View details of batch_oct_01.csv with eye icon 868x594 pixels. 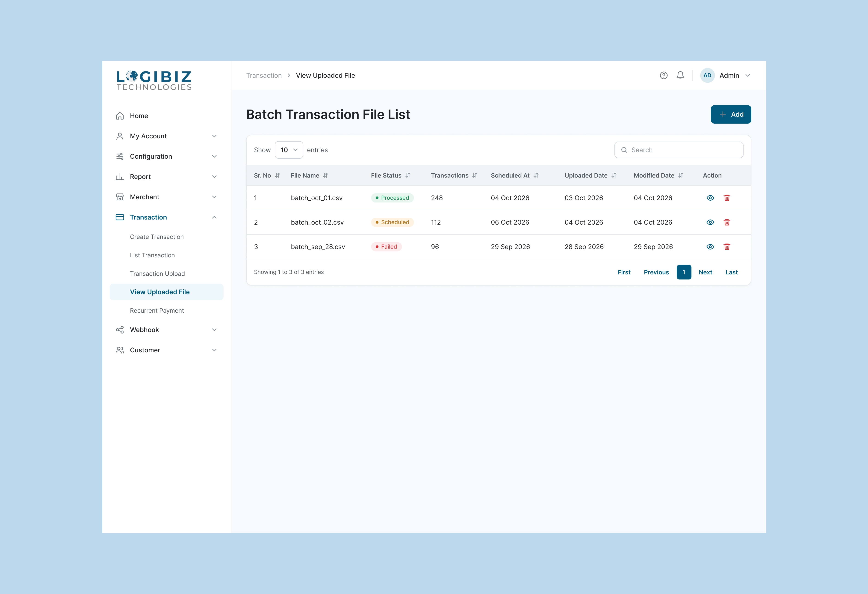click(x=710, y=198)
